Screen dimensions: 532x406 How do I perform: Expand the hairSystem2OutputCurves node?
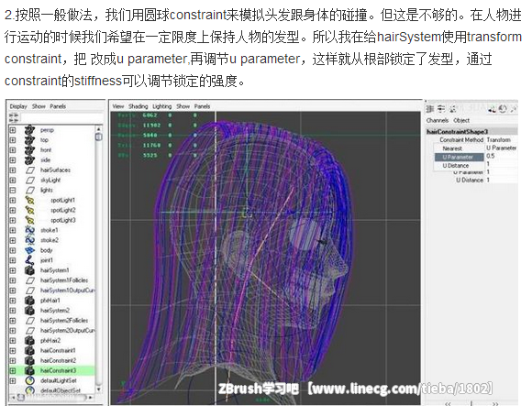13,331
